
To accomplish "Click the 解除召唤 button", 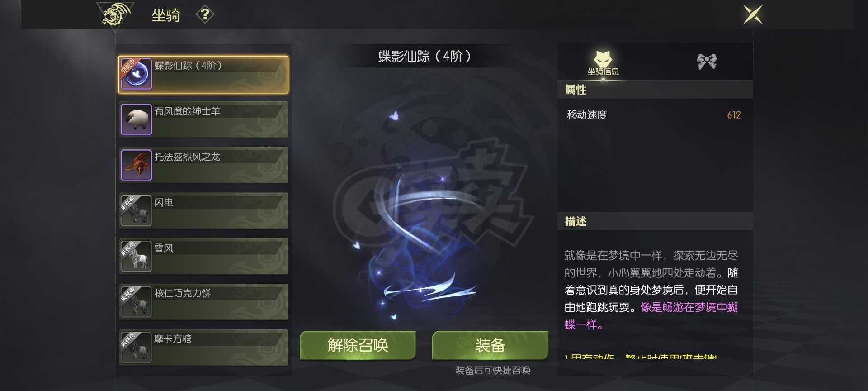I will [x=358, y=345].
